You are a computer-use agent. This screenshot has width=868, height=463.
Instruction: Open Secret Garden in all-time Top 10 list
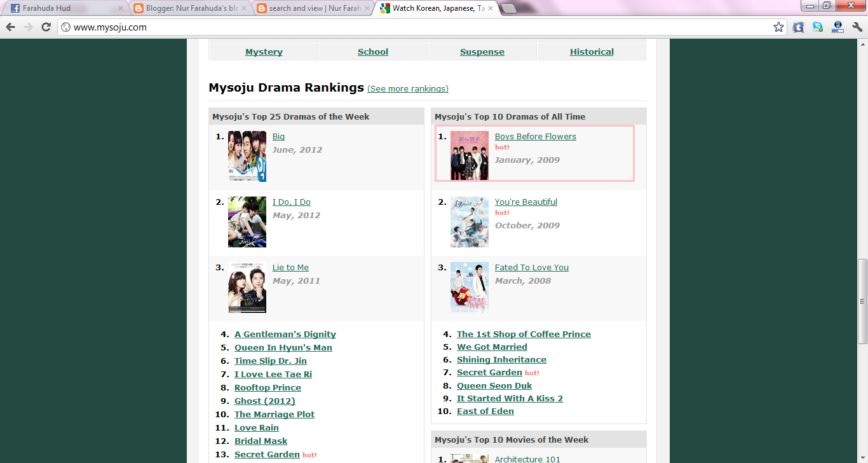tap(489, 373)
